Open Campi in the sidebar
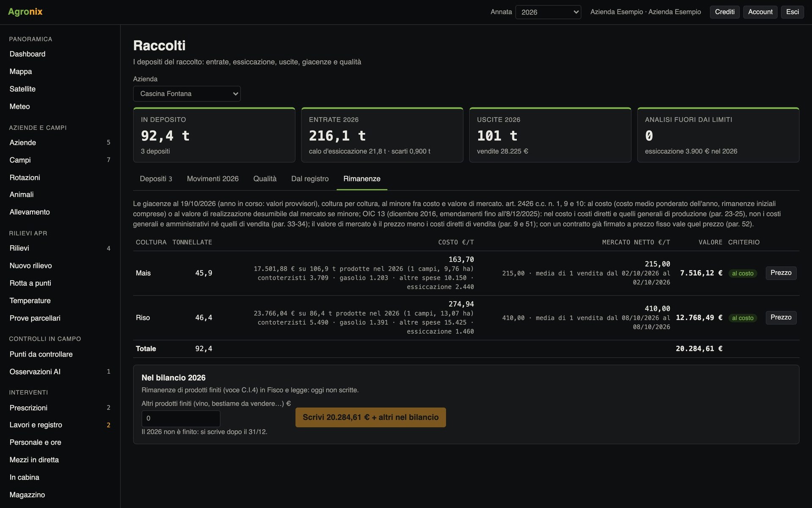The height and width of the screenshot is (508, 812). (x=60, y=160)
